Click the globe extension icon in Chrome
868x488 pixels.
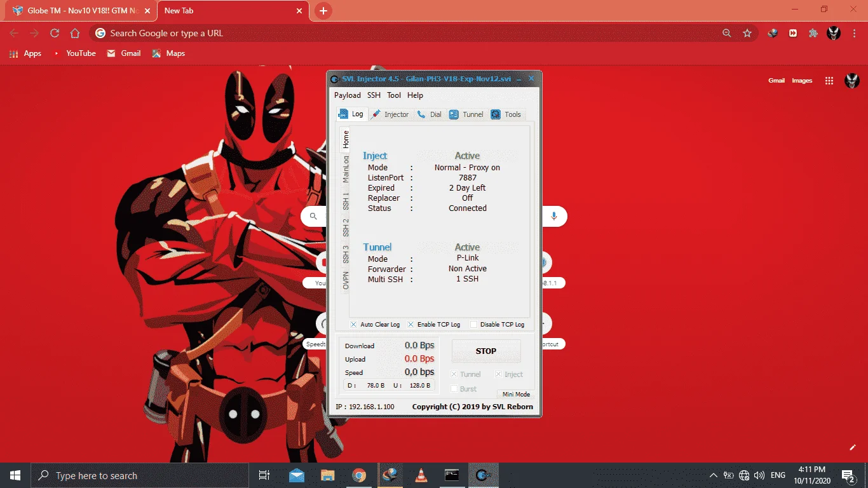[x=773, y=33]
